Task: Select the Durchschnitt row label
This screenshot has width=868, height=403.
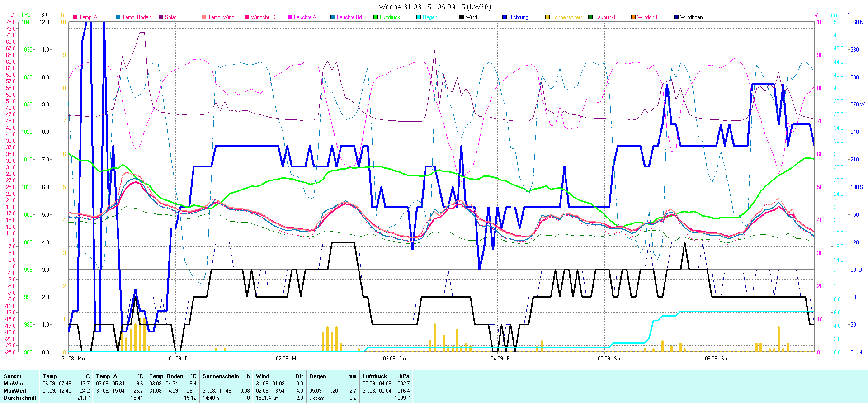Action: [20, 398]
